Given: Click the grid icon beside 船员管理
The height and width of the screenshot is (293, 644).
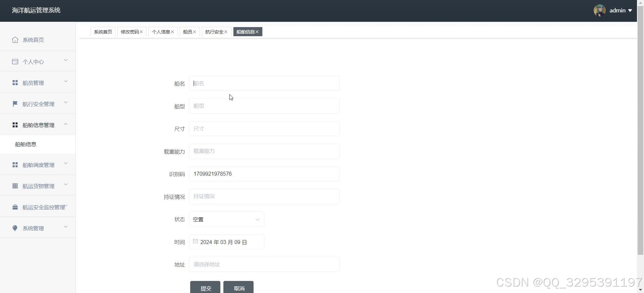Looking at the screenshot, I should click(x=15, y=82).
